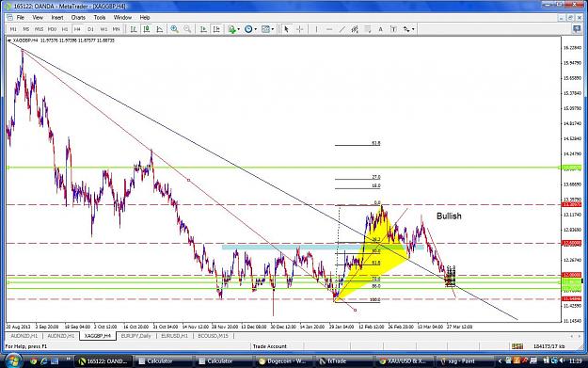Select the equidistant channel tool

(x=355, y=29)
